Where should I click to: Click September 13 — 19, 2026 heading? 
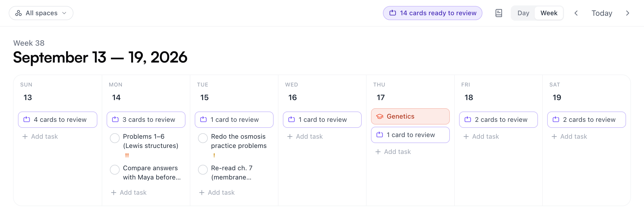pyautogui.click(x=100, y=57)
